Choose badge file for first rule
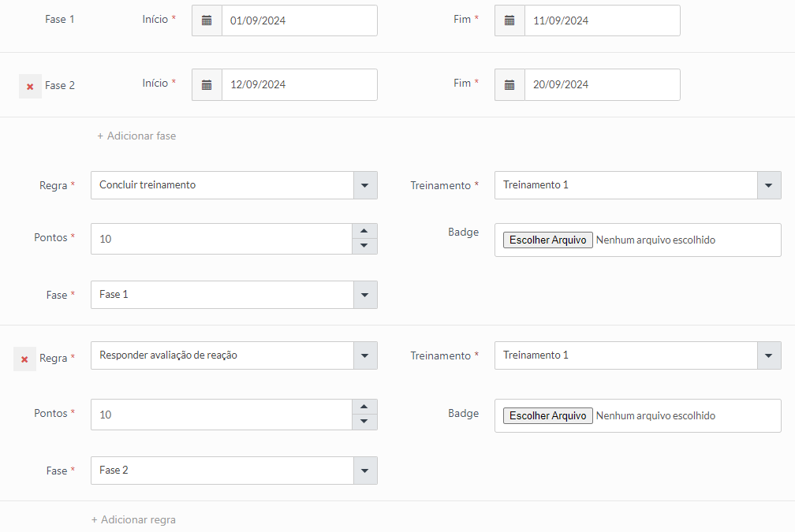Image resolution: width=795 pixels, height=532 pixels. [x=547, y=240]
